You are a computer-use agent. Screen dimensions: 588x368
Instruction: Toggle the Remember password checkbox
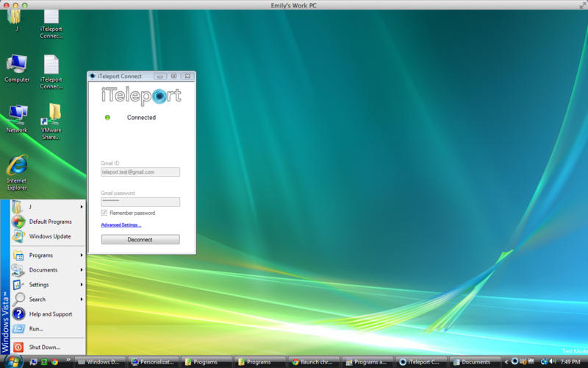point(104,213)
